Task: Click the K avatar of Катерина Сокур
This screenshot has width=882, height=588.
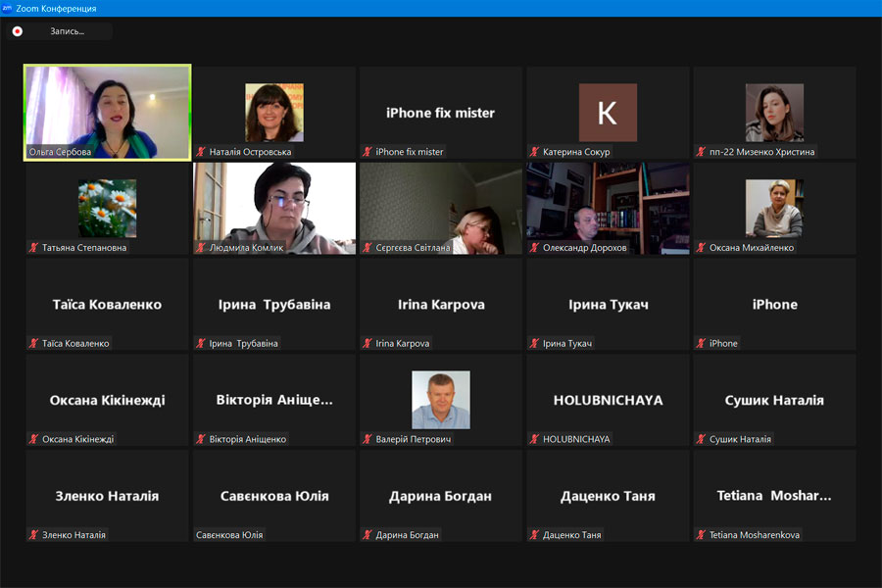Action: click(608, 112)
